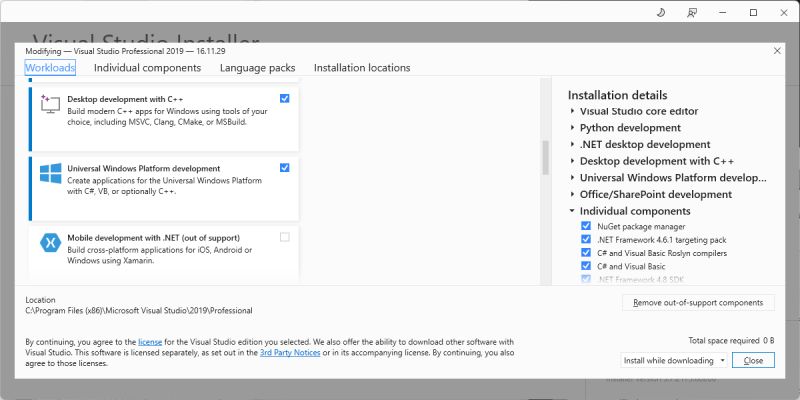Click Remove out-of-support components button
The height and width of the screenshot is (400, 800).
coord(698,303)
